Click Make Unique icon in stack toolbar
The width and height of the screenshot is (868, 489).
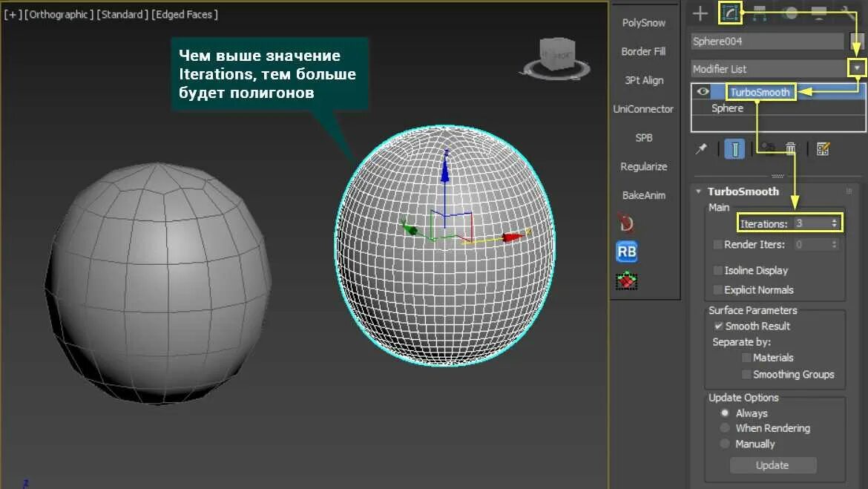(768, 148)
